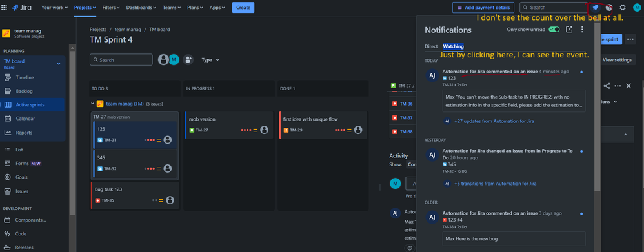Open the Projects dropdown in the top bar
Image resolution: width=644 pixels, height=252 pixels.
(85, 7)
